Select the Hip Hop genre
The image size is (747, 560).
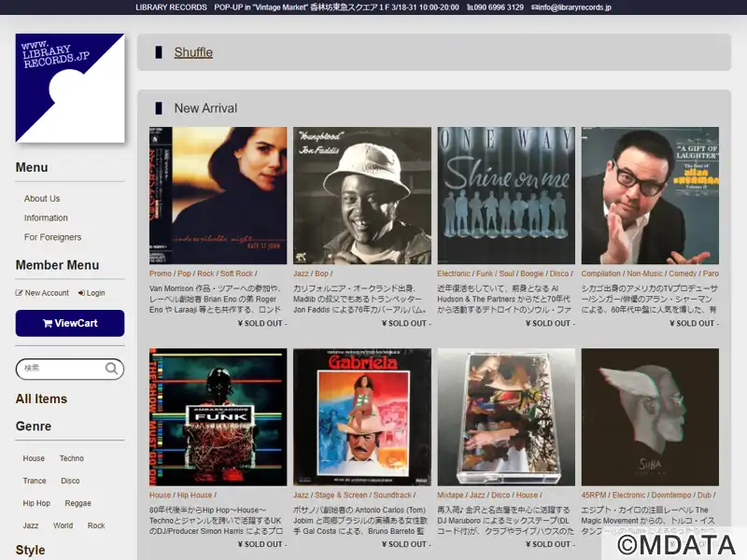pyautogui.click(x=36, y=503)
